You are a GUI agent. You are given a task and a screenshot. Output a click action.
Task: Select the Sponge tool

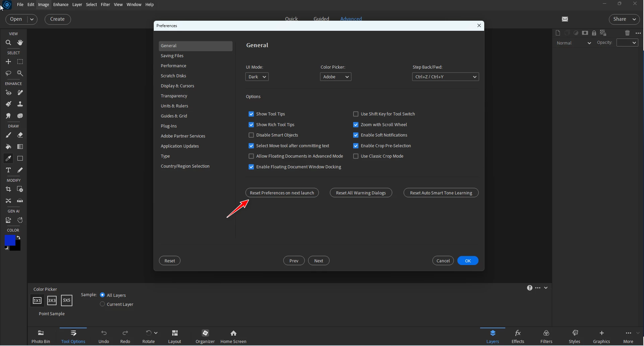coord(20,116)
